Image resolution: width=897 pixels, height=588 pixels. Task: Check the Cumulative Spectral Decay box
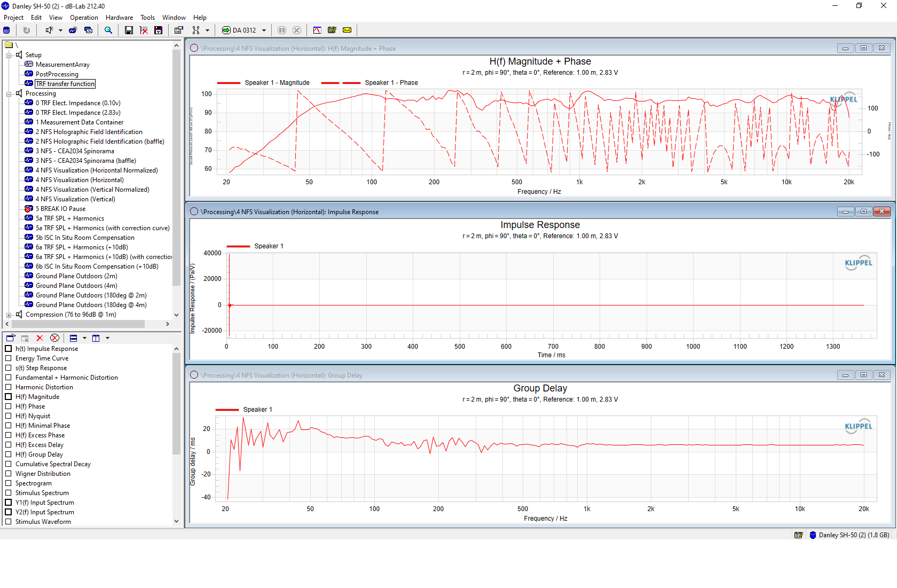click(9, 464)
